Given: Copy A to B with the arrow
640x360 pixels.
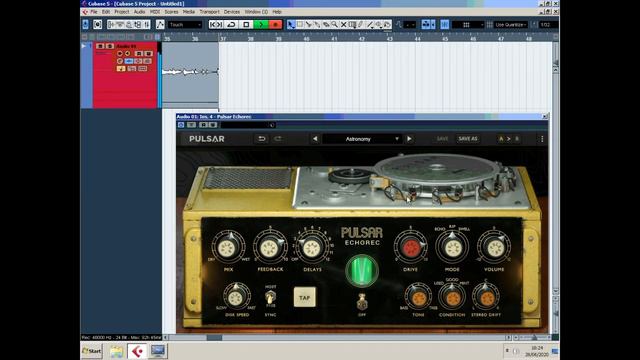Looking at the screenshot, I should coord(509,139).
